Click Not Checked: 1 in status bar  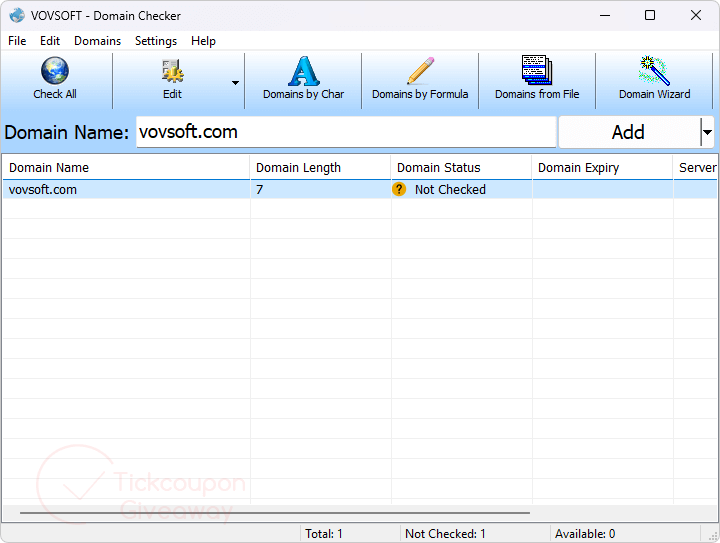(445, 534)
